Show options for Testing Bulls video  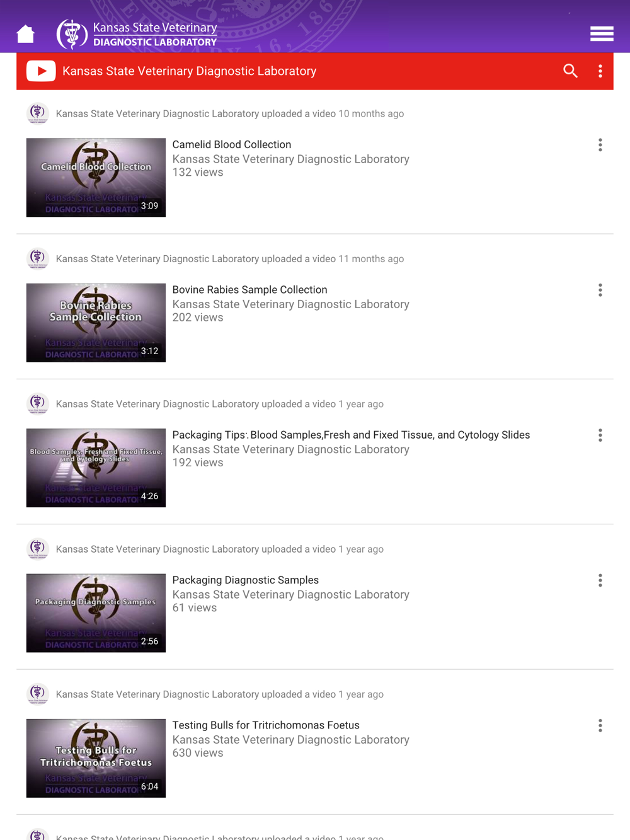point(600,725)
